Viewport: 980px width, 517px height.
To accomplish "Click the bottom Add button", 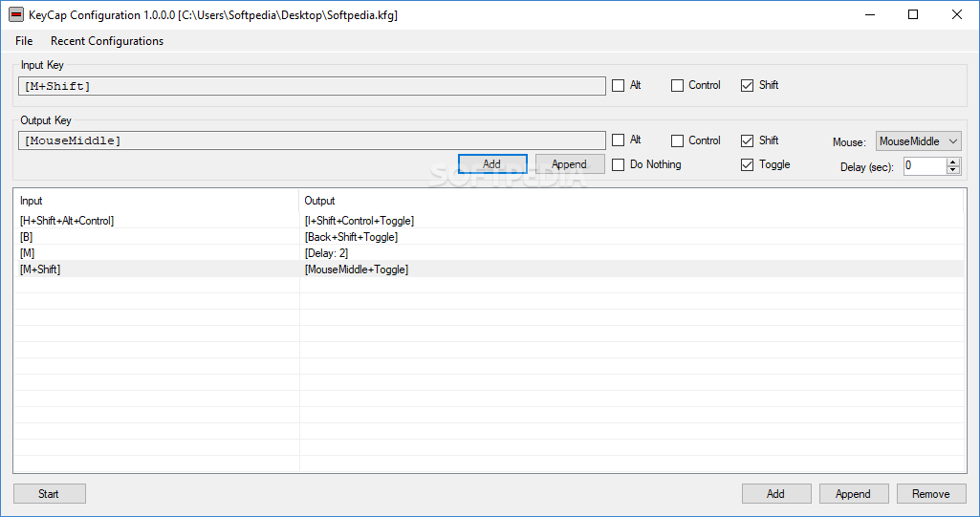I will click(776, 494).
